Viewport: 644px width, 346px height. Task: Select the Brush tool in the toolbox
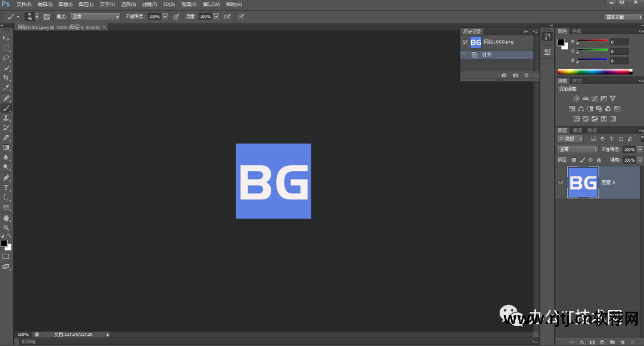coord(6,108)
